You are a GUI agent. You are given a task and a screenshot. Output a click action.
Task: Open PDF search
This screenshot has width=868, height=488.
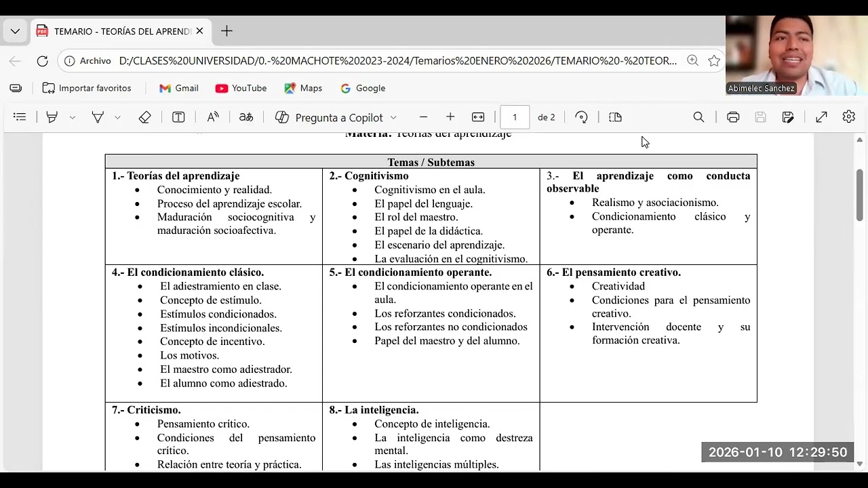[x=698, y=117]
